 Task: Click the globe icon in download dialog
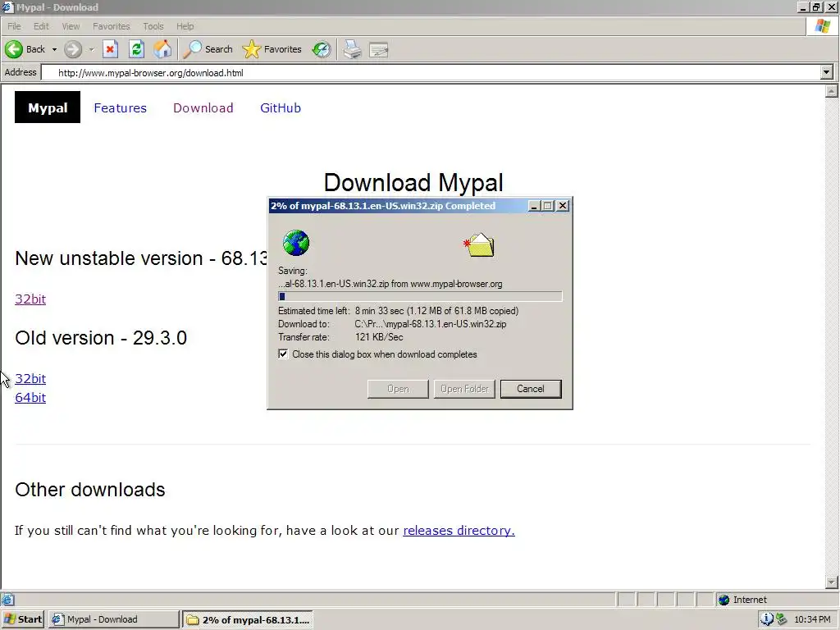click(296, 243)
